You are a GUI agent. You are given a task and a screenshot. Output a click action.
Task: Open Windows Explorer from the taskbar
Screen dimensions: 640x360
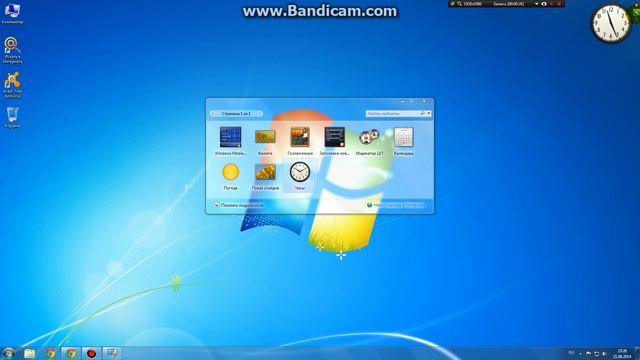click(29, 353)
